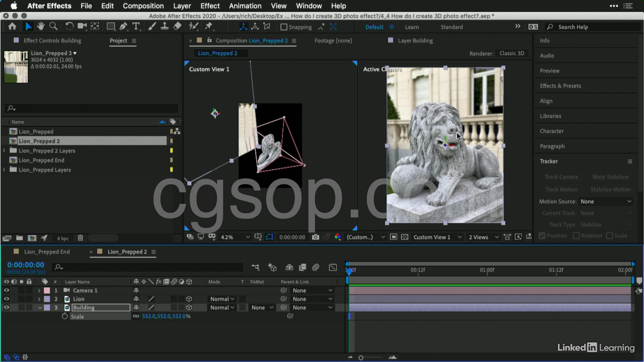Open the Effect menu
Image resolution: width=644 pixels, height=362 pixels.
coord(210,6)
